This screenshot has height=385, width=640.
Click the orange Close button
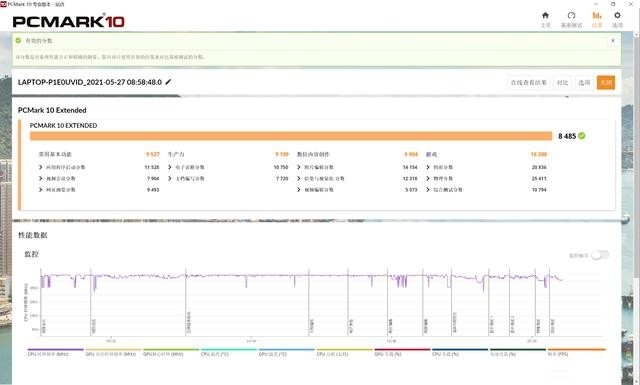click(606, 82)
